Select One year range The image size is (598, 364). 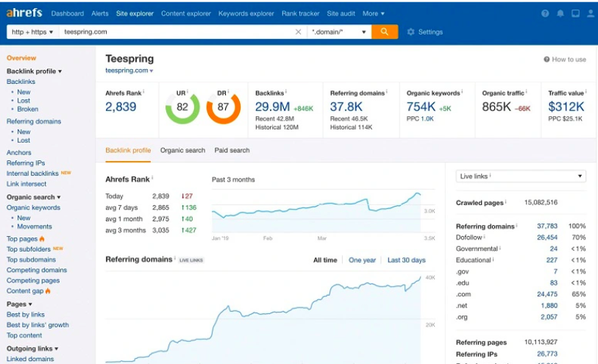click(x=362, y=260)
